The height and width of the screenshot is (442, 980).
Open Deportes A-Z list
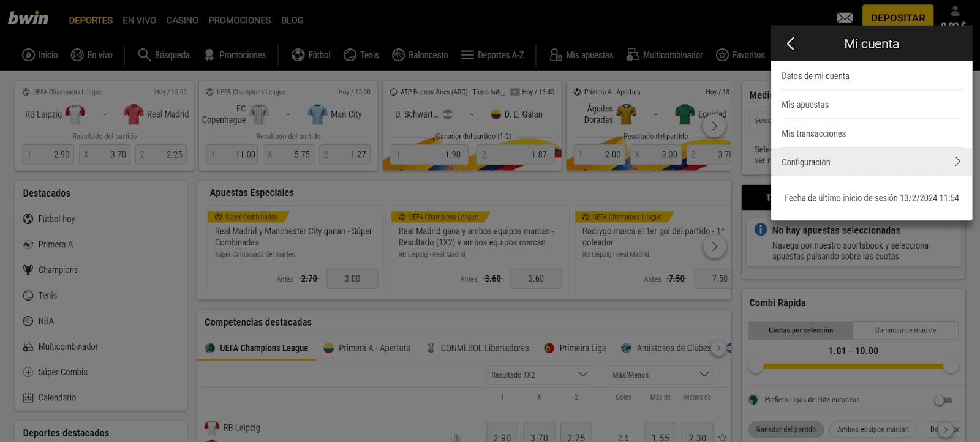coord(492,55)
